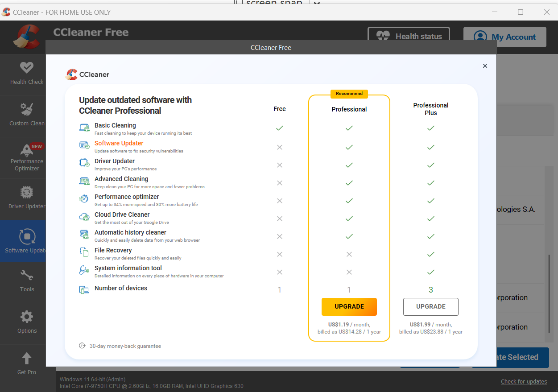Image resolution: width=558 pixels, height=392 pixels.
Task: Click the 30-day money-back guarantee text
Action: point(125,346)
